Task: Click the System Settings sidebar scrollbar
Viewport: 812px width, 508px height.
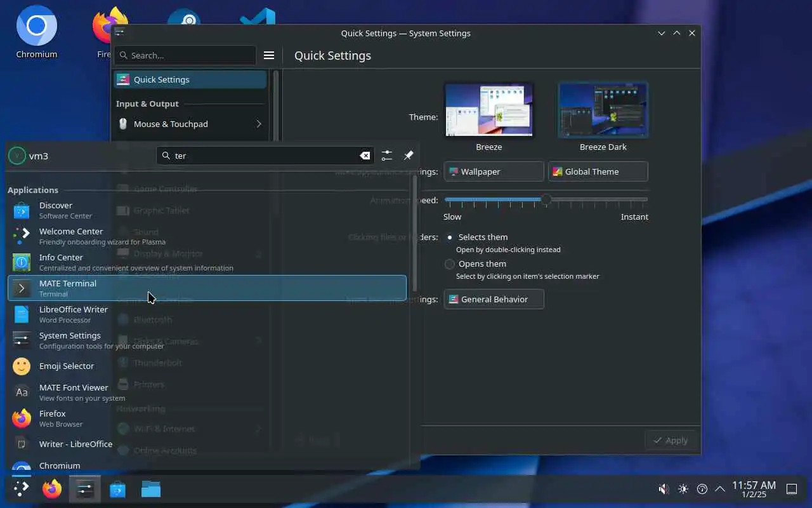Action: 275,105
